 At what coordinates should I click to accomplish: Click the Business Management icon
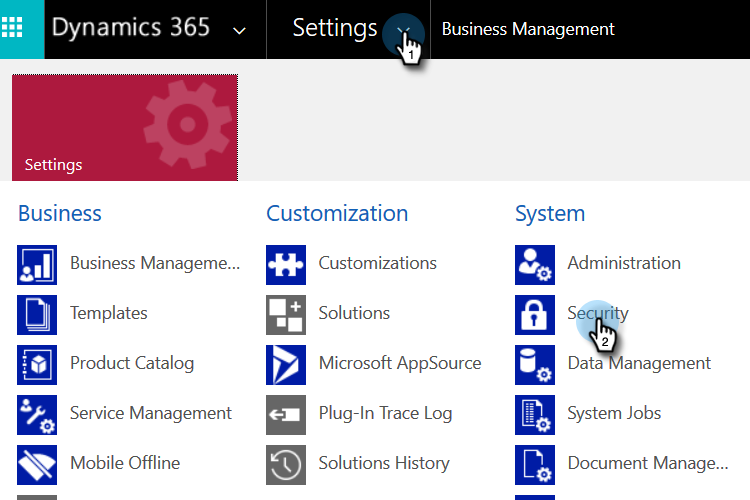tap(37, 264)
